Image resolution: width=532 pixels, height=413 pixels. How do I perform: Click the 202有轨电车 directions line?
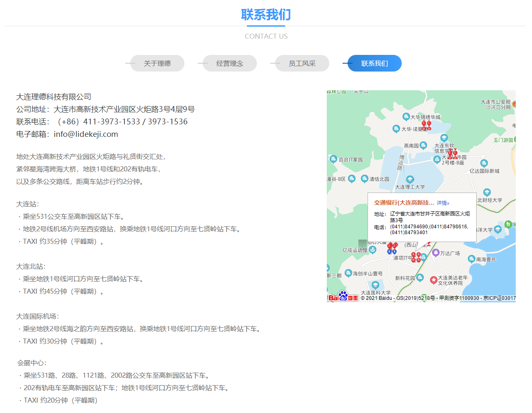pyautogui.click(x=124, y=388)
